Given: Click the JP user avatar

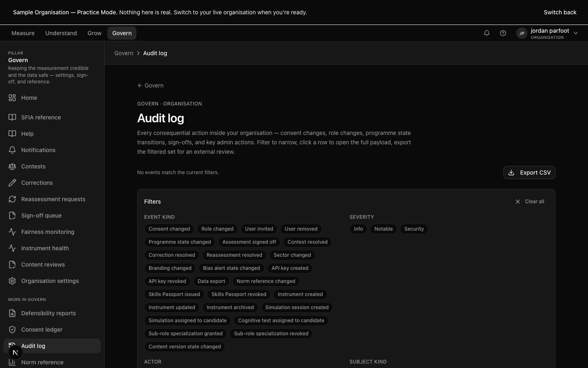Looking at the screenshot, I should (x=522, y=33).
